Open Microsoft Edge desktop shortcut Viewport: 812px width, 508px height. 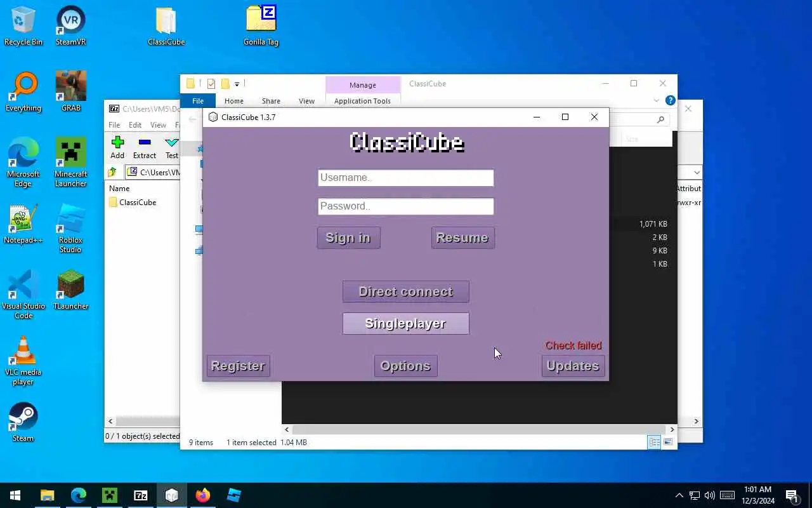pyautogui.click(x=23, y=163)
